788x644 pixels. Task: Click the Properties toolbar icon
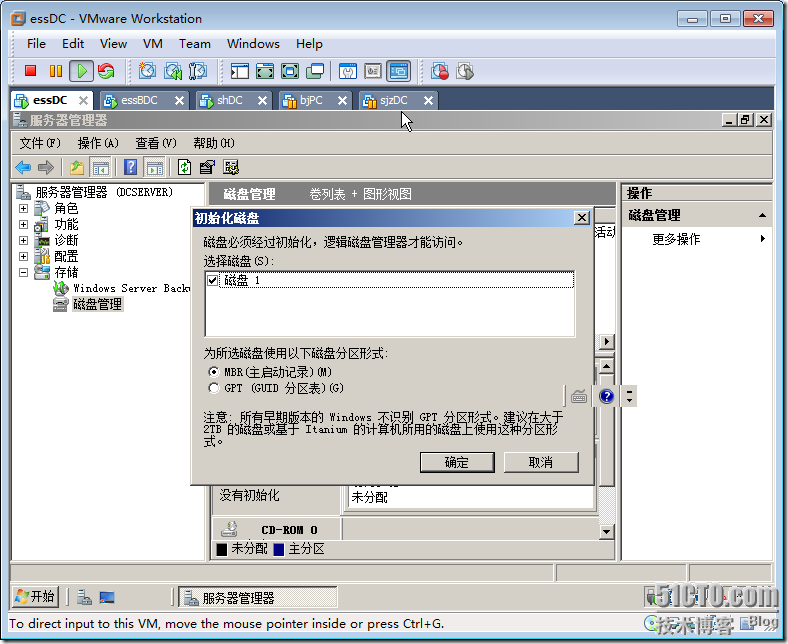click(x=207, y=167)
